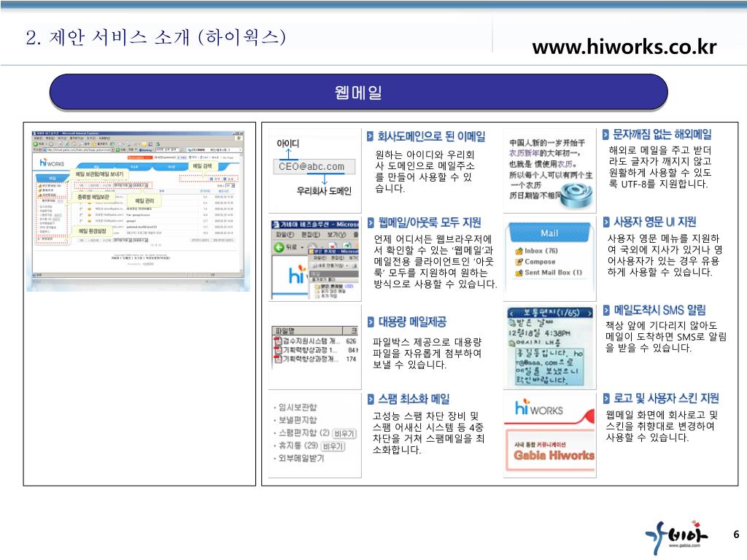Click the arrow bullet beside 스팸 최소화 메일
Screen dimensions: 747x560
coord(371,399)
